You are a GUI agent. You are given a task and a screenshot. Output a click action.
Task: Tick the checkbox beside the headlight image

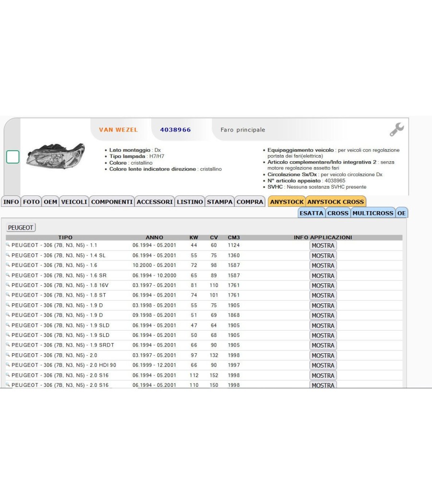point(13,157)
